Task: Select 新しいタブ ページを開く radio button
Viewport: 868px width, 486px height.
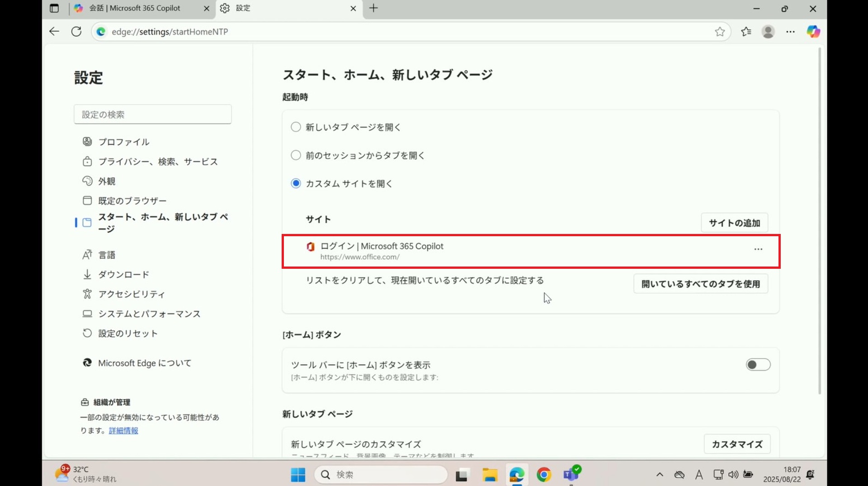Action: point(296,127)
